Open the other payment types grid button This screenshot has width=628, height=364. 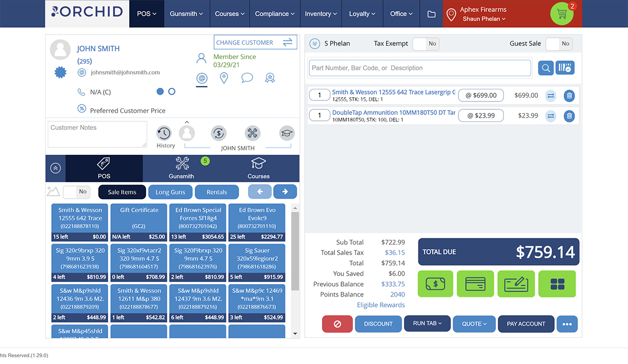[557, 284]
